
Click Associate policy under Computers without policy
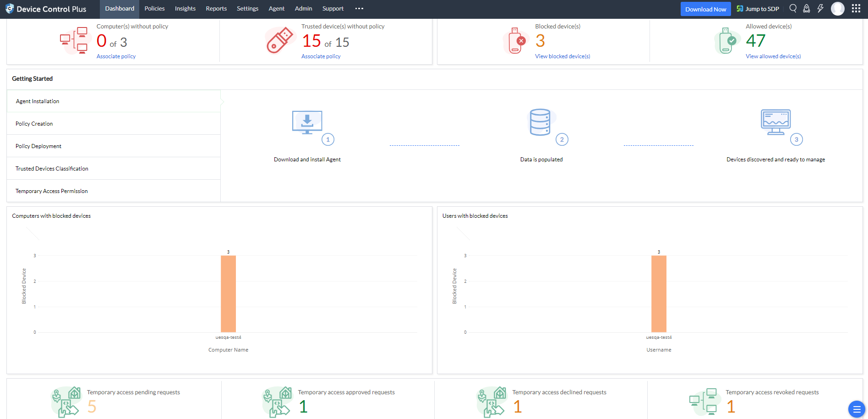[116, 56]
